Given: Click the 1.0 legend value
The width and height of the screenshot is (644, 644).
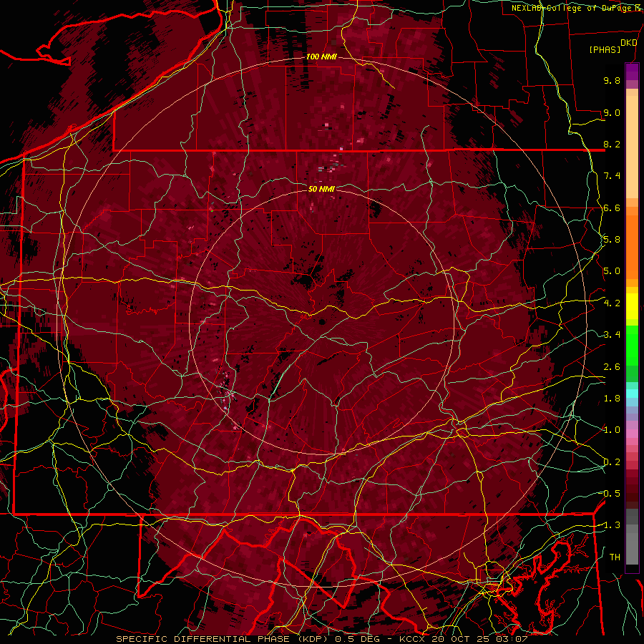Looking at the screenshot, I should point(612,430).
